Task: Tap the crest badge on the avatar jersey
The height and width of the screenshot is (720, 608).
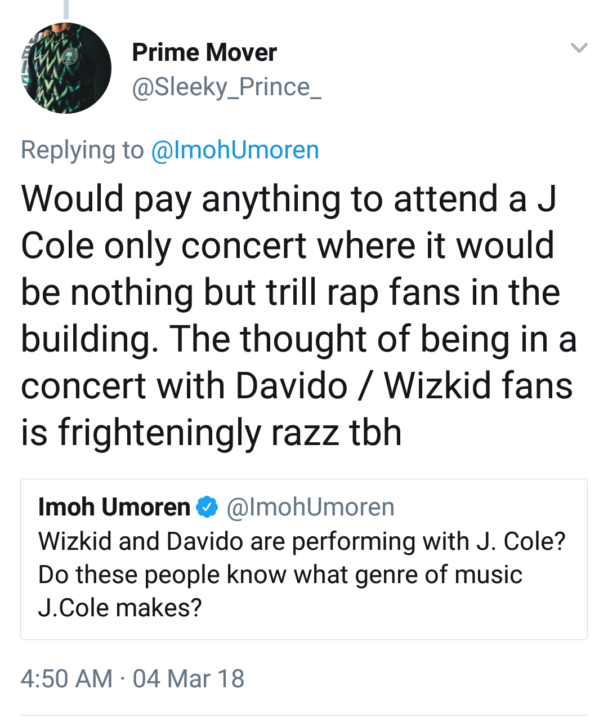Action: coord(72,56)
